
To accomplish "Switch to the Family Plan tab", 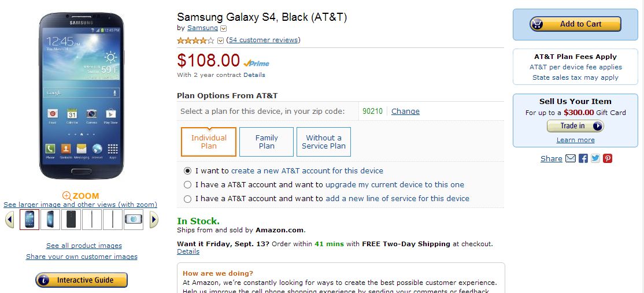I will click(267, 142).
